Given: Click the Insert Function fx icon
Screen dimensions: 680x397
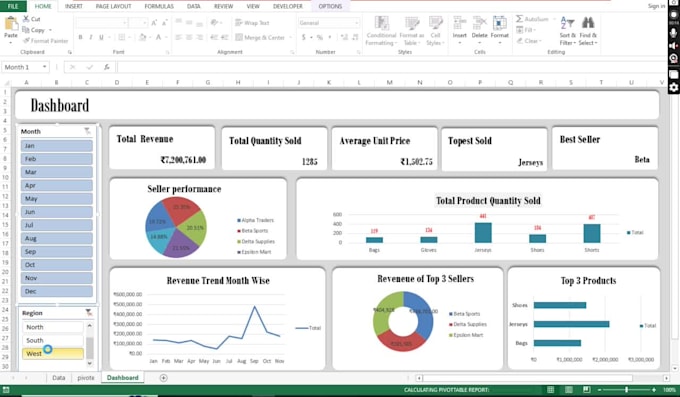Looking at the screenshot, I should tap(107, 67).
